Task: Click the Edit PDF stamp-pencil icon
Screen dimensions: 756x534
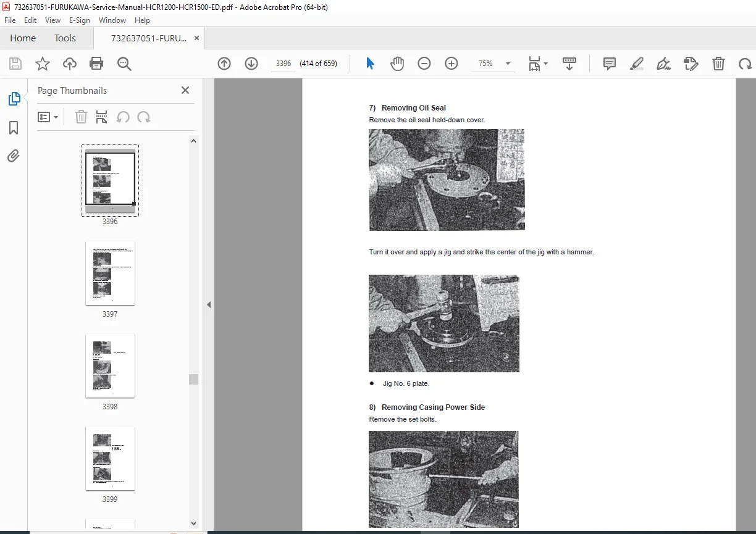Action: coord(691,64)
